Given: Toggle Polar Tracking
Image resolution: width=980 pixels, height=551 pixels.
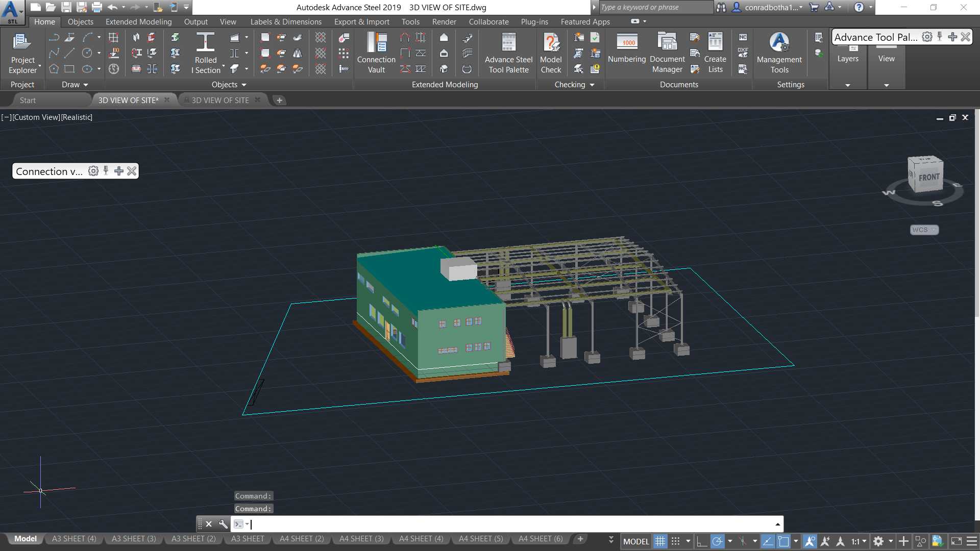Looking at the screenshot, I should (x=717, y=541).
